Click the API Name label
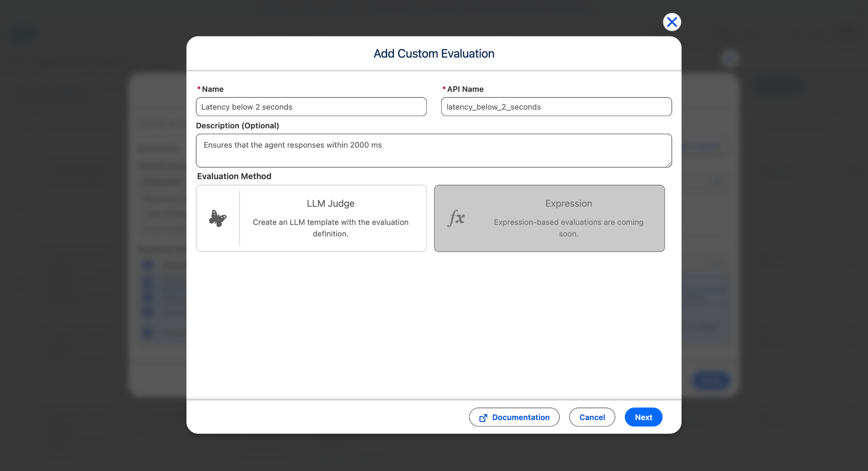Image resolution: width=868 pixels, height=471 pixels. (465, 89)
